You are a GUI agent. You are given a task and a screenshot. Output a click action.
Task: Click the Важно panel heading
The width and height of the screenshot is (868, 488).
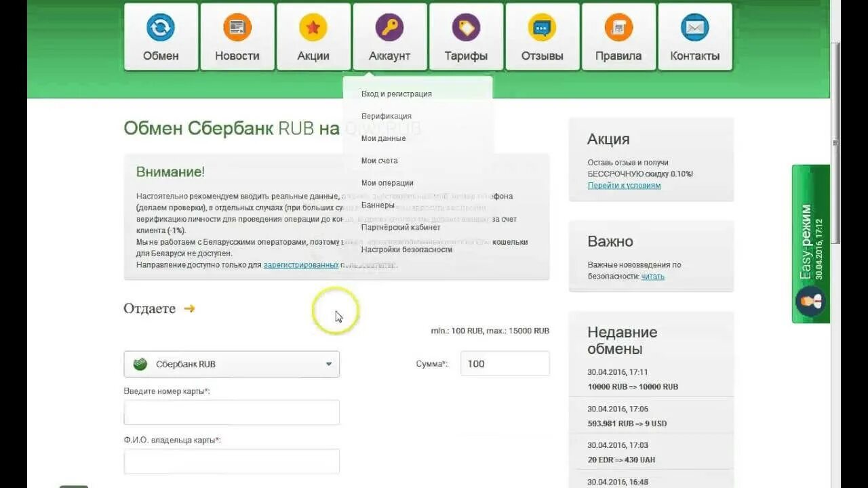(610, 241)
